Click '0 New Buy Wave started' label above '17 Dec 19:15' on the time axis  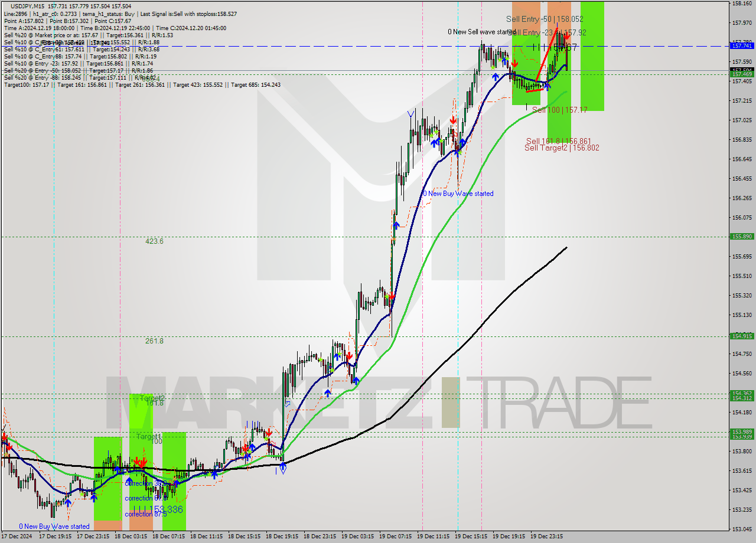[54, 526]
